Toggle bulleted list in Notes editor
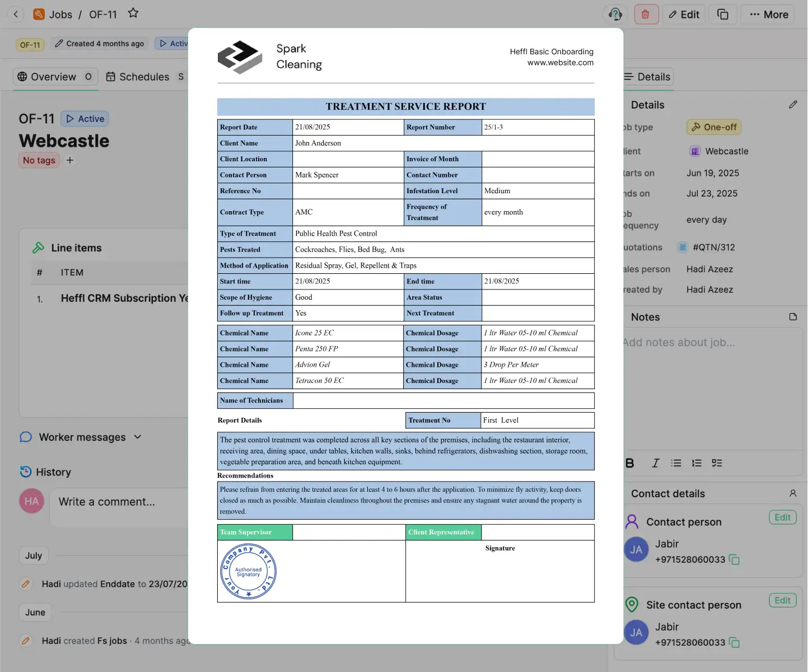This screenshot has height=672, width=808. [676, 463]
